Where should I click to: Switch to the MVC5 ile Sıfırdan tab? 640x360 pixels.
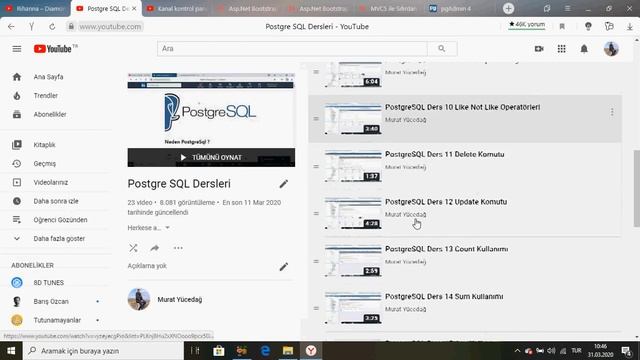[x=389, y=9]
